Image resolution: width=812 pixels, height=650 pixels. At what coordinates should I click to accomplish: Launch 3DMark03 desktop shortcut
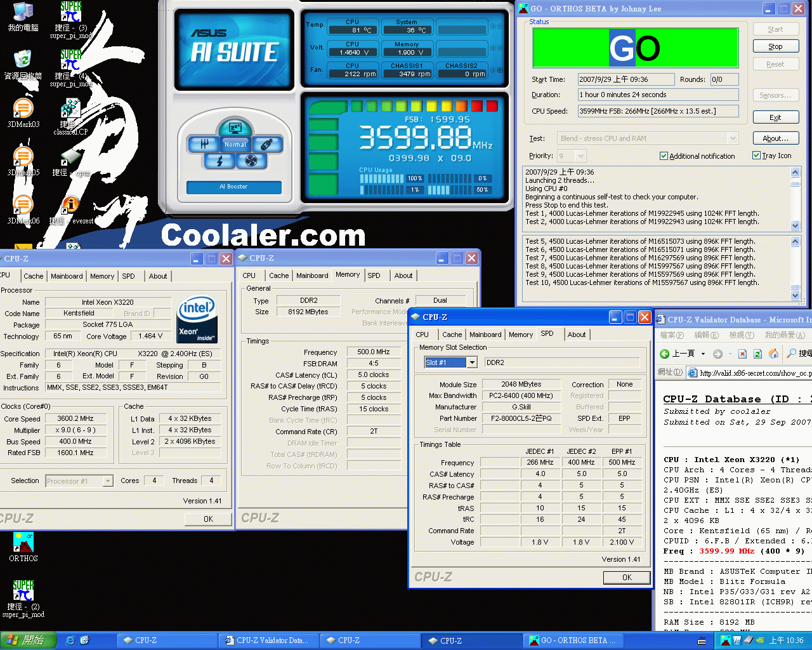pos(23,113)
